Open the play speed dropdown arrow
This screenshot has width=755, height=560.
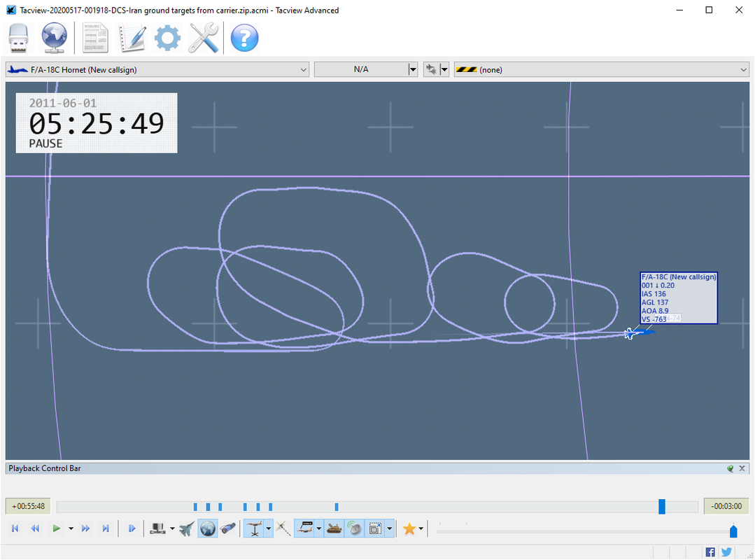point(71,528)
